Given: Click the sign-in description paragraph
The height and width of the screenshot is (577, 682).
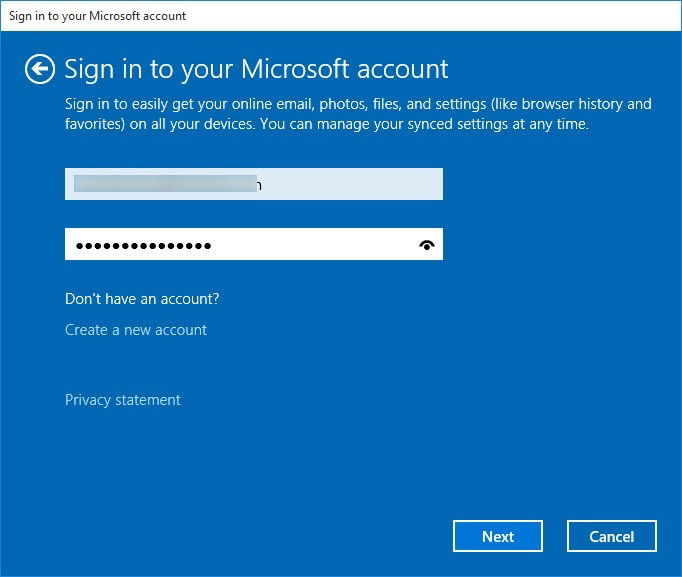Looking at the screenshot, I should (x=358, y=114).
